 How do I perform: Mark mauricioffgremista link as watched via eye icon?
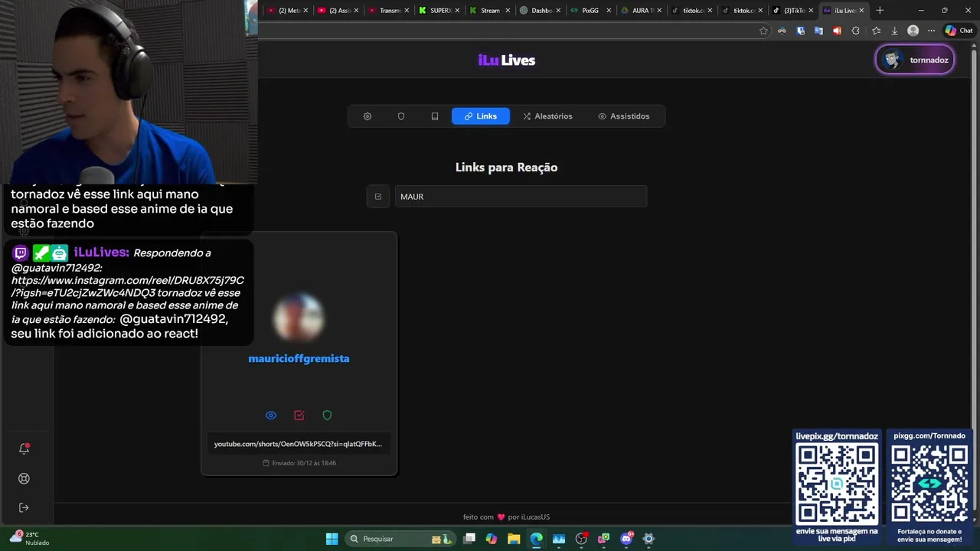coord(271,415)
